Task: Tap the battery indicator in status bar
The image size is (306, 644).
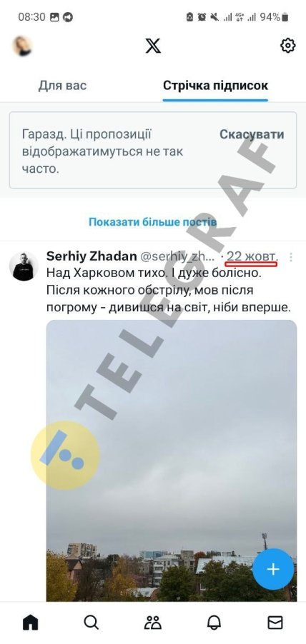Action: tap(285, 17)
